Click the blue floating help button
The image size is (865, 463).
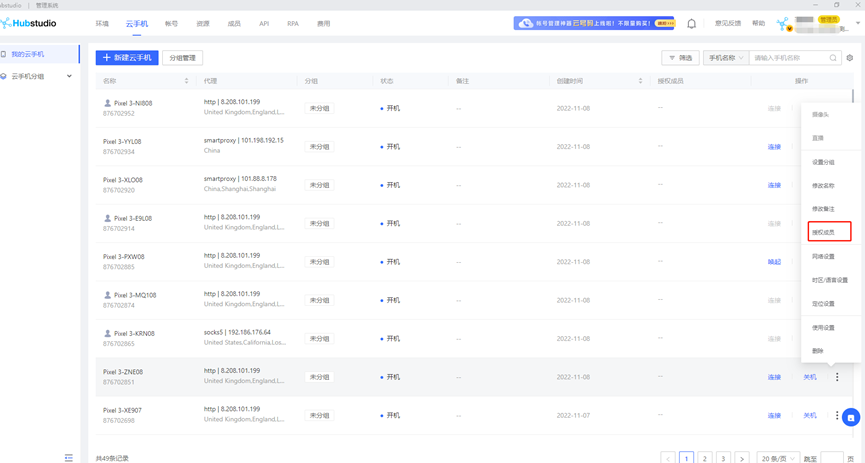tap(850, 418)
